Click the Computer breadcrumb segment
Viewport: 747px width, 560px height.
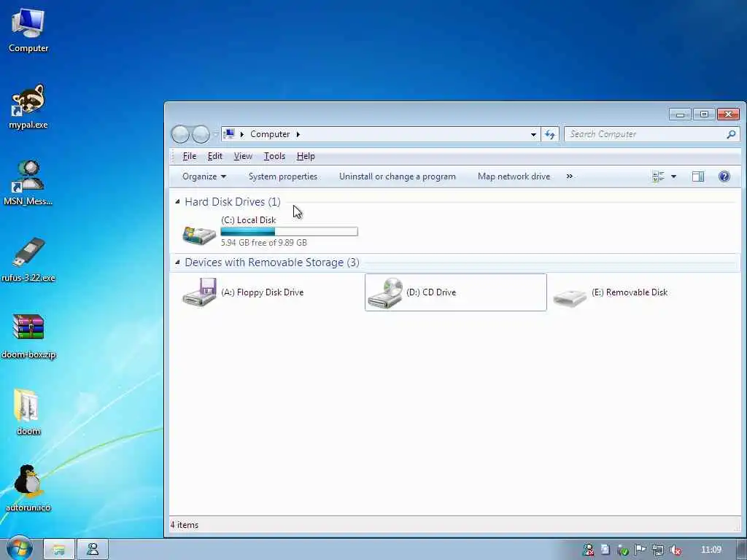(270, 134)
